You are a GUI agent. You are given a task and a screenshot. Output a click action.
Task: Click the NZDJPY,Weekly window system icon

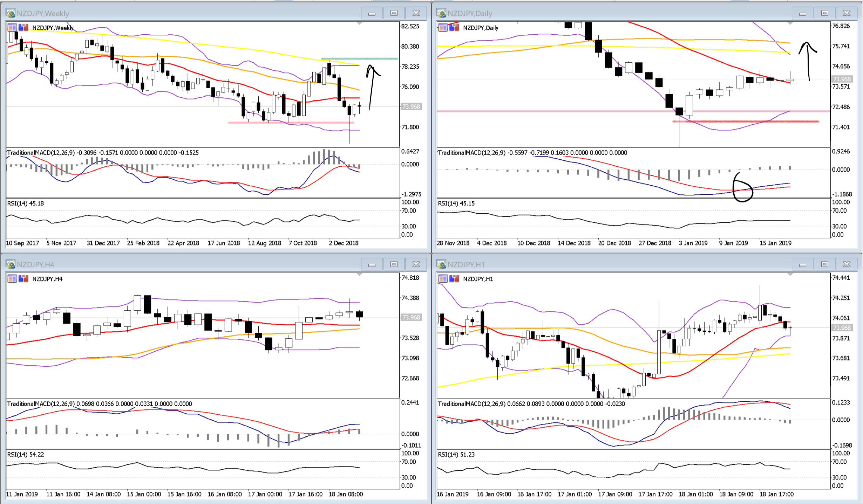(11, 13)
